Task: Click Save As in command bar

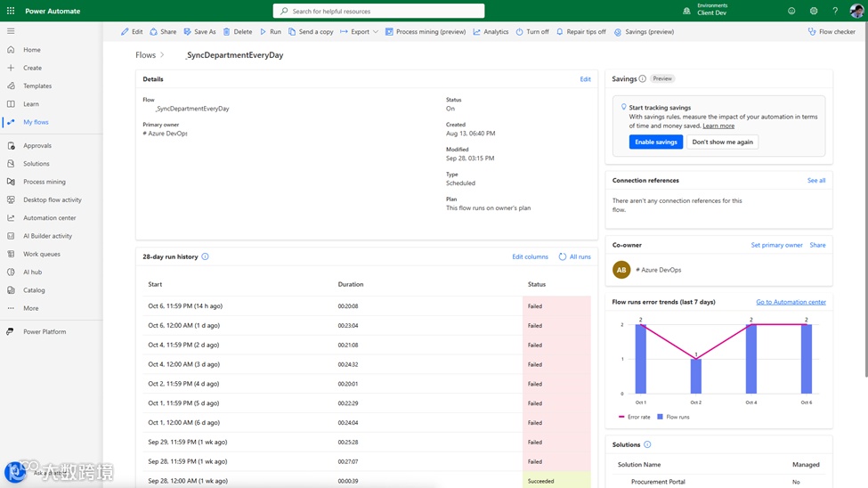Action: tap(199, 31)
